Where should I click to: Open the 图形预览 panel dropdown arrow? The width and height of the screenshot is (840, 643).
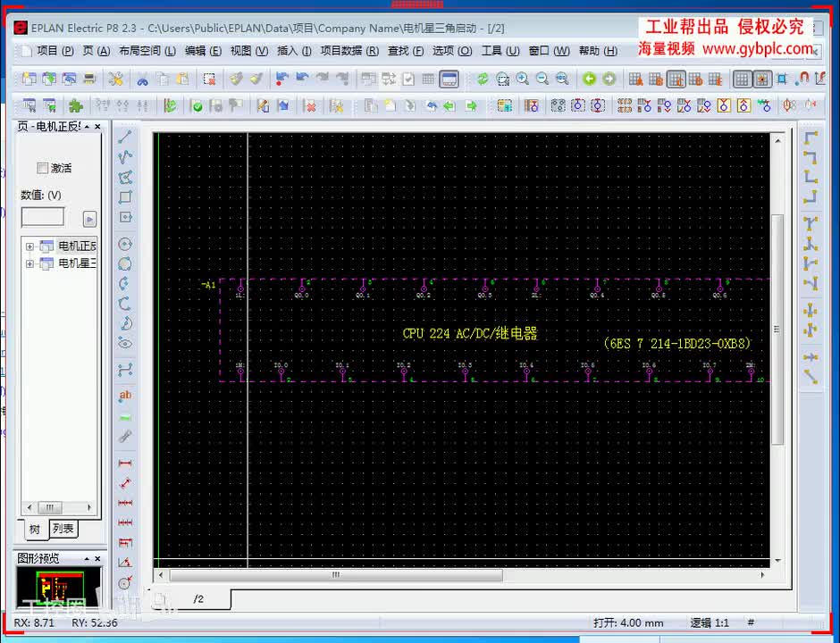tap(87, 558)
